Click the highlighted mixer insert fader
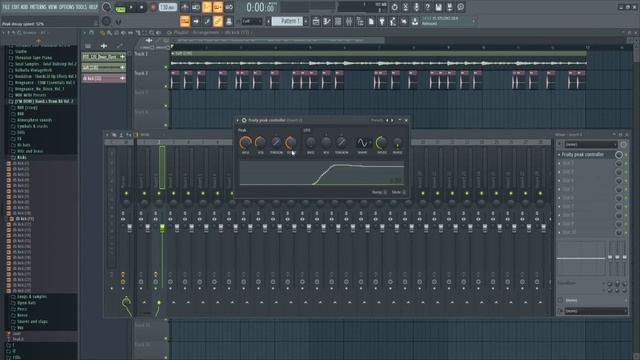 [x=162, y=228]
